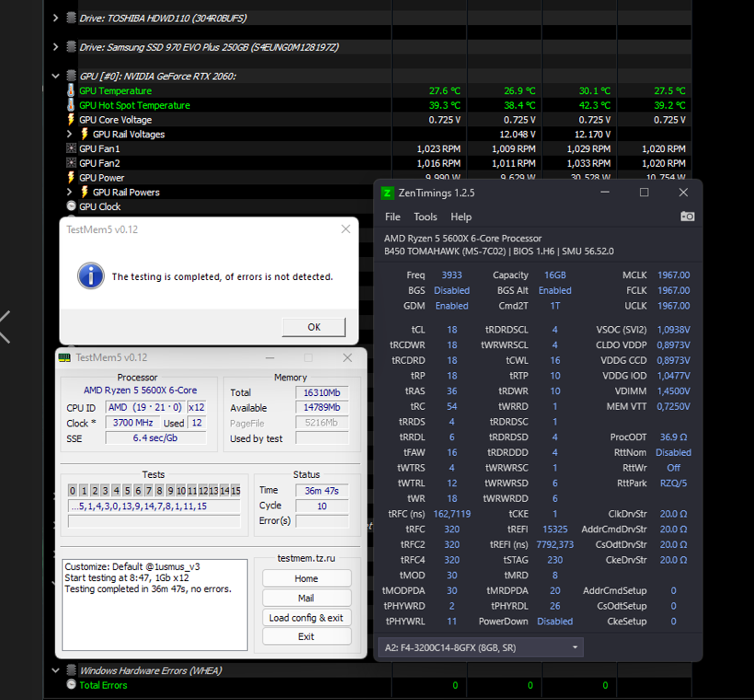Select the Total Errors row label
Screen dimensions: 754x700
pyautogui.click(x=103, y=684)
